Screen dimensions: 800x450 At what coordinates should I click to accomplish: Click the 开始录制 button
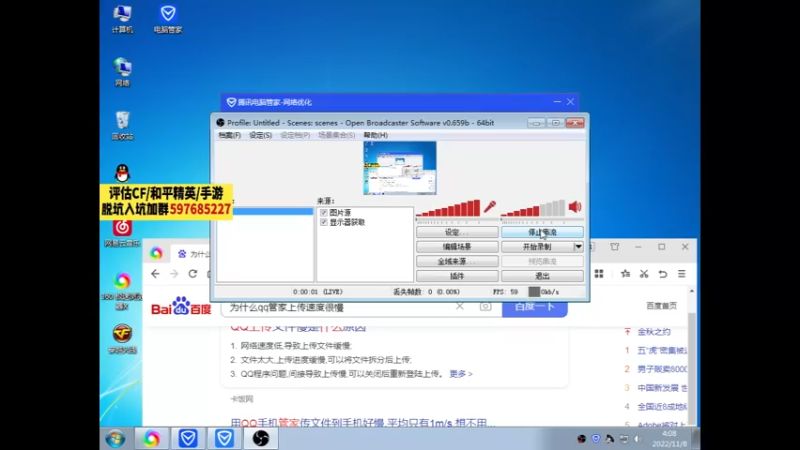(x=537, y=246)
